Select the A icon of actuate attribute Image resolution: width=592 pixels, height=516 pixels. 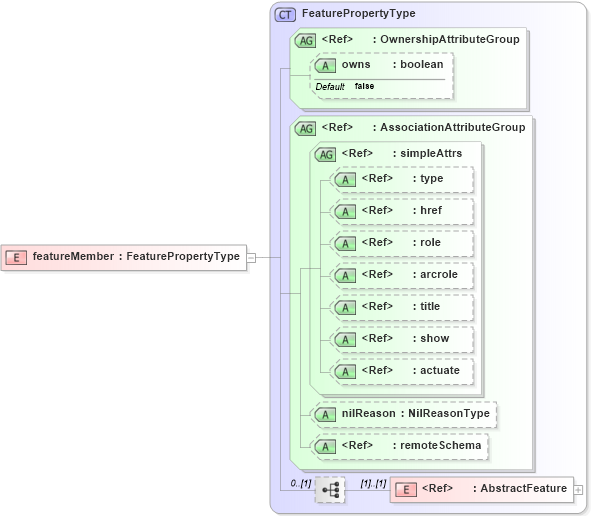click(345, 372)
